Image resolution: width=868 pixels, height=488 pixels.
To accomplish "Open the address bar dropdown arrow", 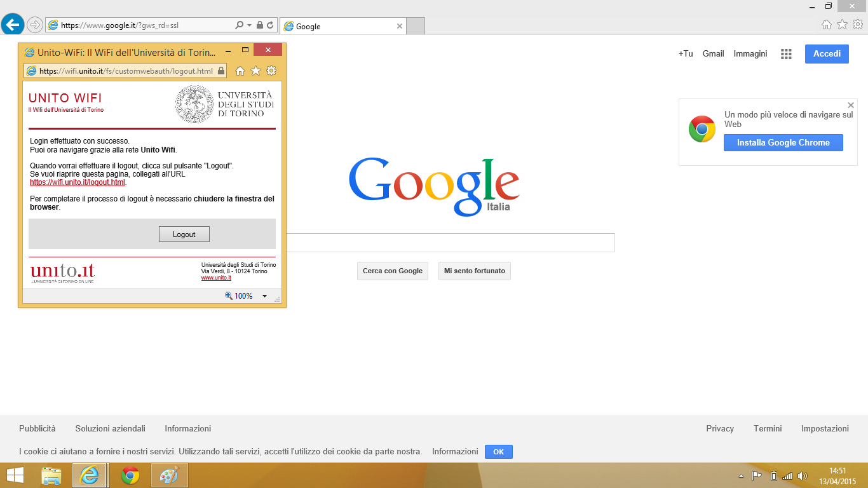I will click(x=249, y=25).
